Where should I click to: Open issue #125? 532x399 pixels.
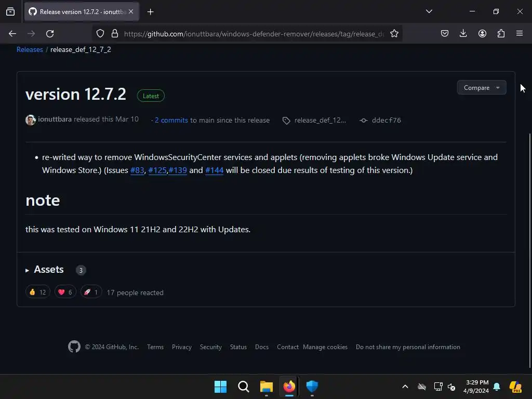(157, 170)
